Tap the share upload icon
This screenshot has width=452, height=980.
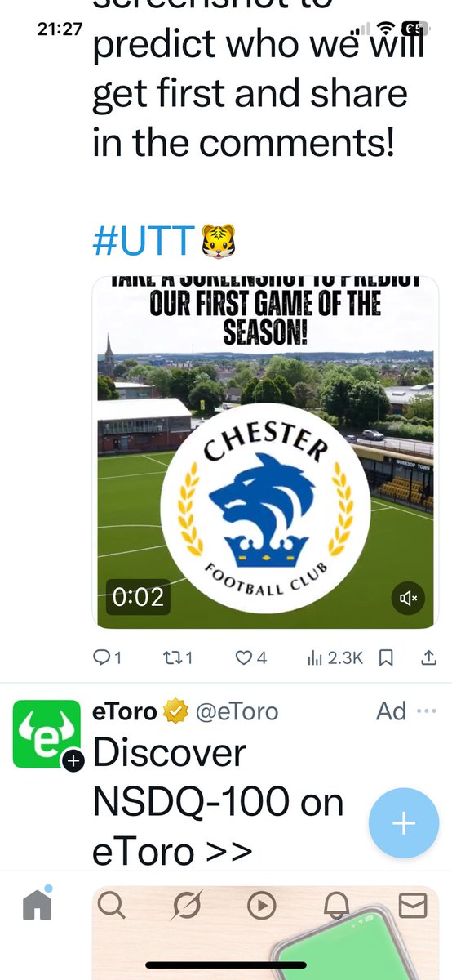pos(428,657)
